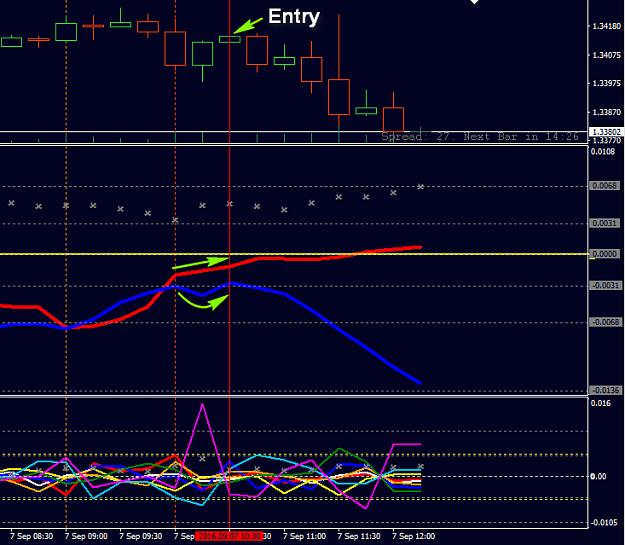Click the 0.016 scale value in bottom indicator
The width and height of the screenshot is (625, 545).
click(x=600, y=403)
